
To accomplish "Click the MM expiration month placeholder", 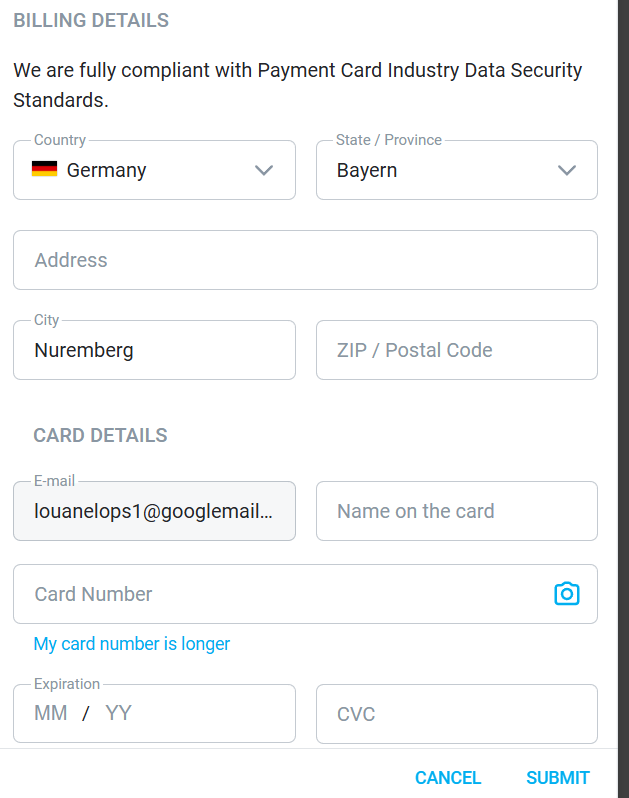I will pos(51,714).
